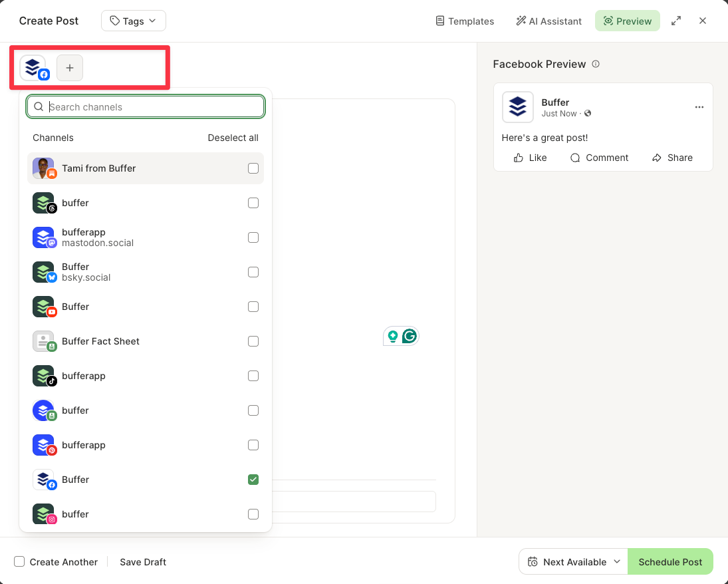Open the Next Available schedule dropdown

pyautogui.click(x=573, y=561)
